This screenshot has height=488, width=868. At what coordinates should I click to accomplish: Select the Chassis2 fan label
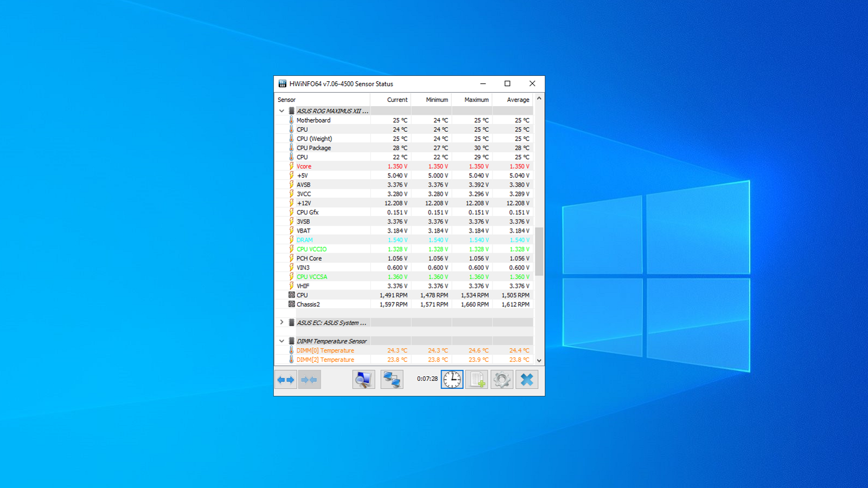click(308, 305)
